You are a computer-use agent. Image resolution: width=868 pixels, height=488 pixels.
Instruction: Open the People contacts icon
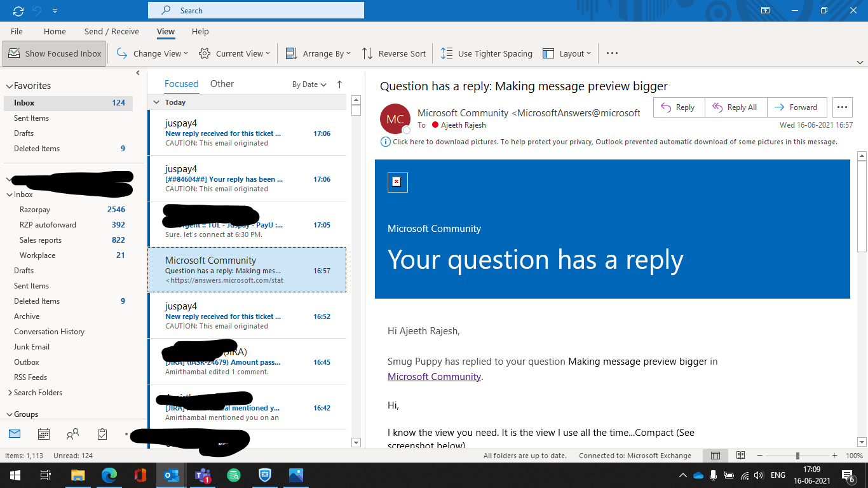[x=73, y=434]
